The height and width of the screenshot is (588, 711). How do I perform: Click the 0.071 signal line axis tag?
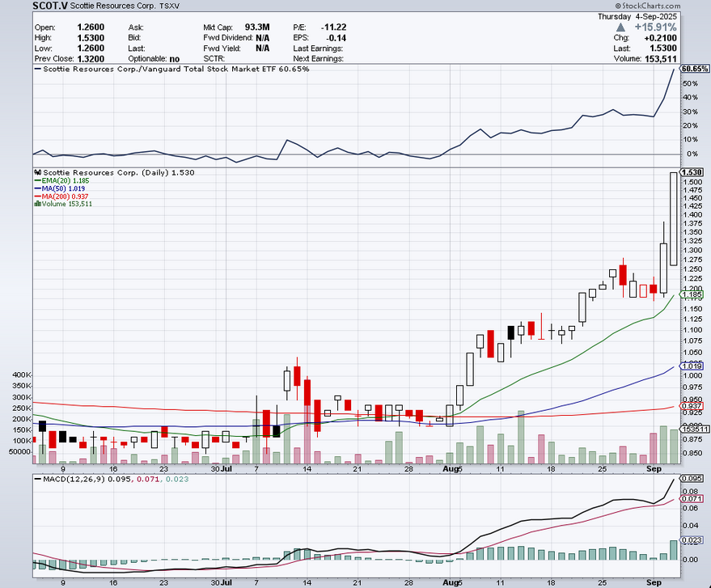pyautogui.click(x=692, y=499)
